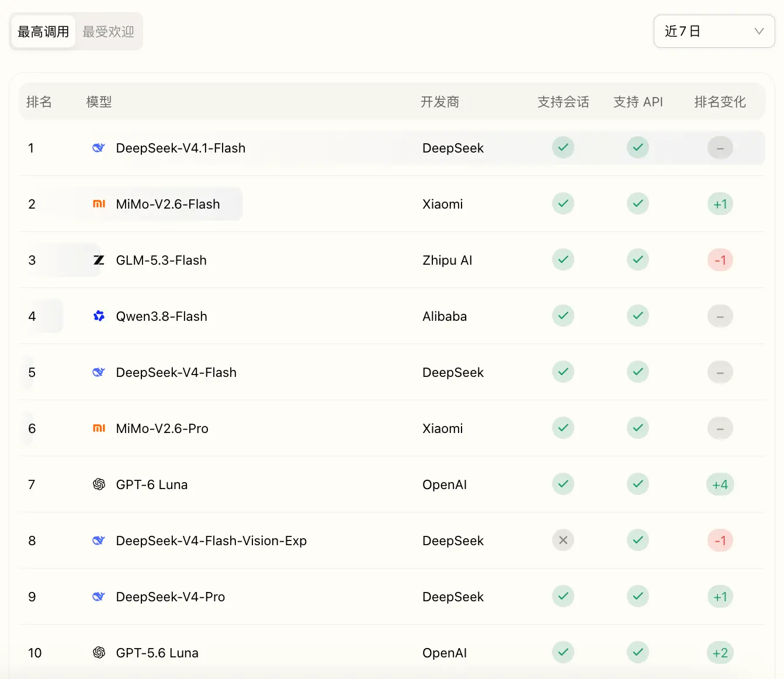The image size is (784, 679).
Task: Click the +1 rank change badge for MiMo-V2.6-Flash
Action: point(720,204)
